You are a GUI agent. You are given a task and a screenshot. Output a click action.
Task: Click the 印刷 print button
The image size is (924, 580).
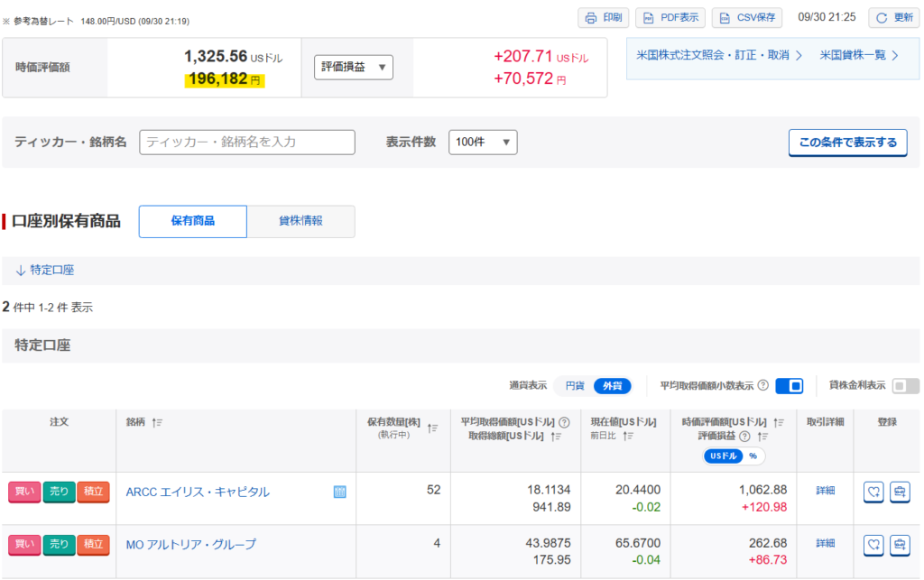pos(603,18)
